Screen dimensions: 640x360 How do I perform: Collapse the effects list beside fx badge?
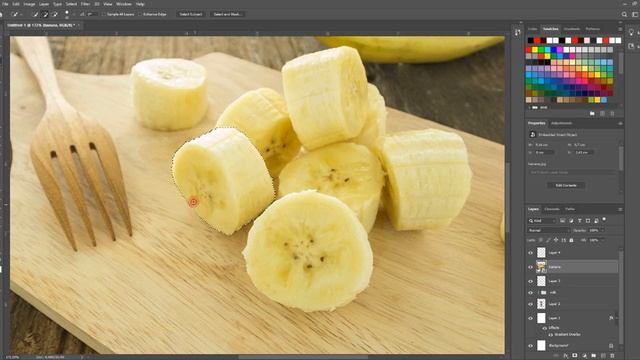(x=617, y=318)
